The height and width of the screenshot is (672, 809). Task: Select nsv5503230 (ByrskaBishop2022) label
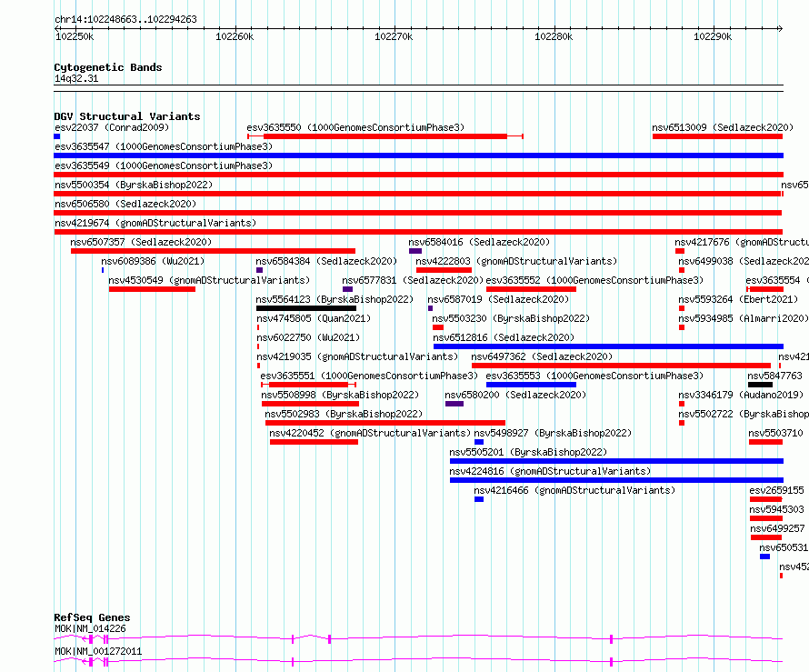511,318
